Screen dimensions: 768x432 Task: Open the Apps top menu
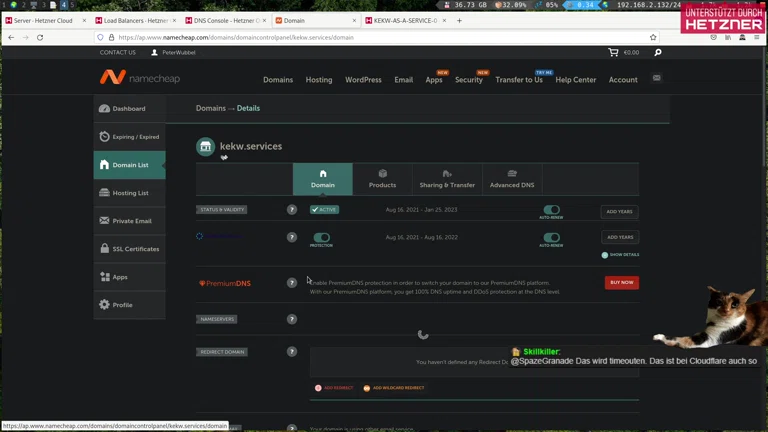(x=433, y=80)
